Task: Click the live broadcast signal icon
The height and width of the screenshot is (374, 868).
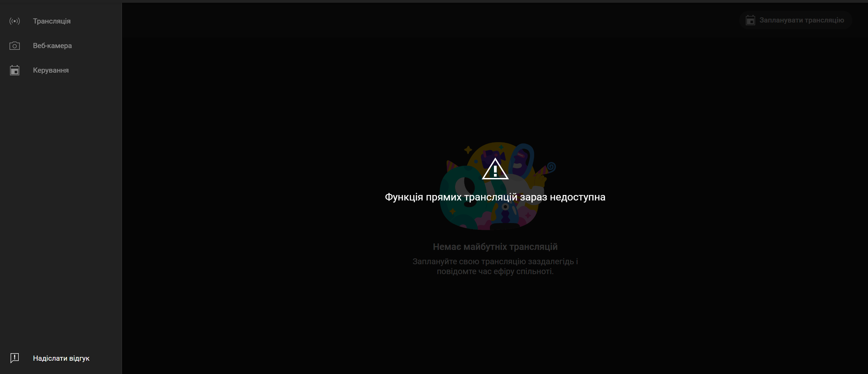Action: [x=14, y=21]
